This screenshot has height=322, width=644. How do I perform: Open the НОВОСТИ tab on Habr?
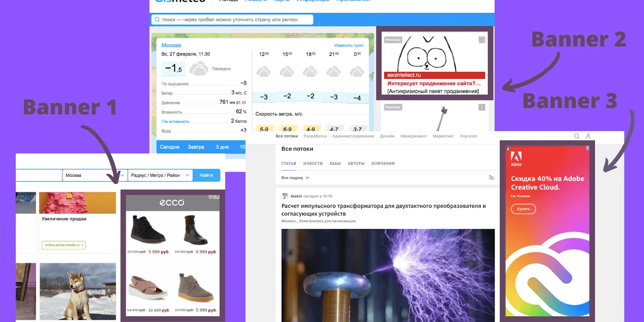point(313,163)
